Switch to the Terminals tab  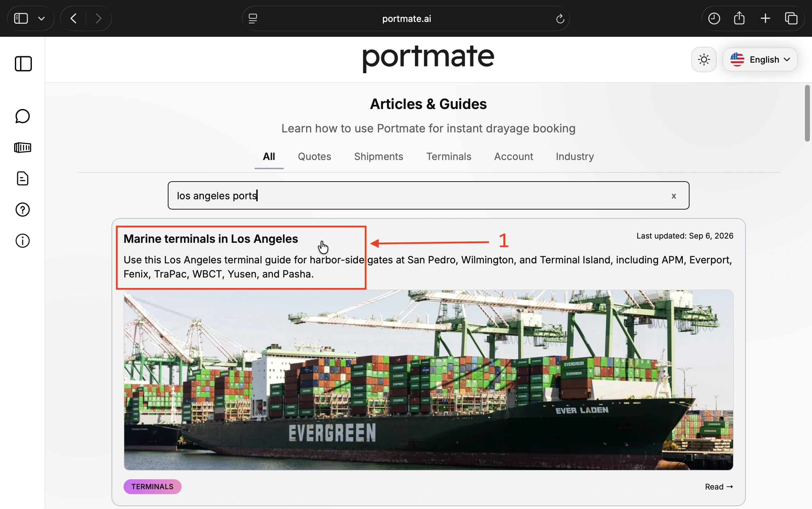click(448, 157)
